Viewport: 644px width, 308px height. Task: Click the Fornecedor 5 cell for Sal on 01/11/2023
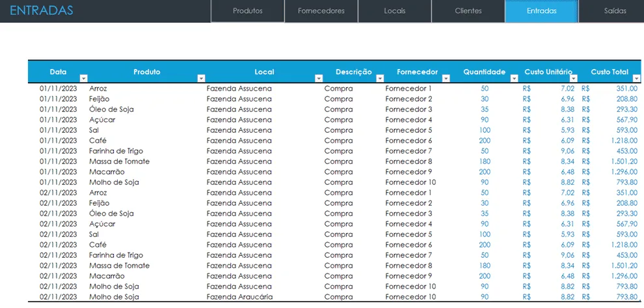409,130
